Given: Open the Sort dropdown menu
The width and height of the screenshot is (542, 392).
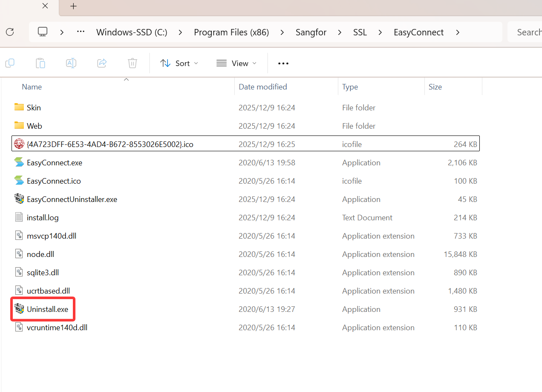Looking at the screenshot, I should point(179,63).
